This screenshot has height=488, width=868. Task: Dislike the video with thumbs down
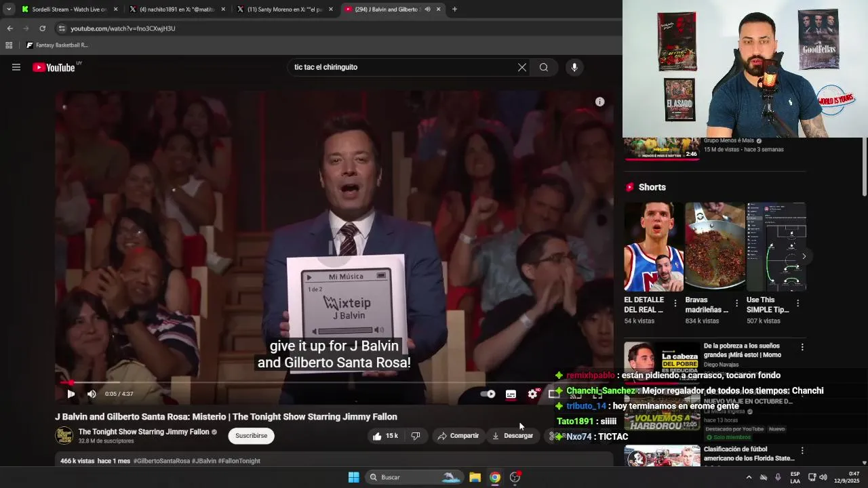click(x=416, y=436)
